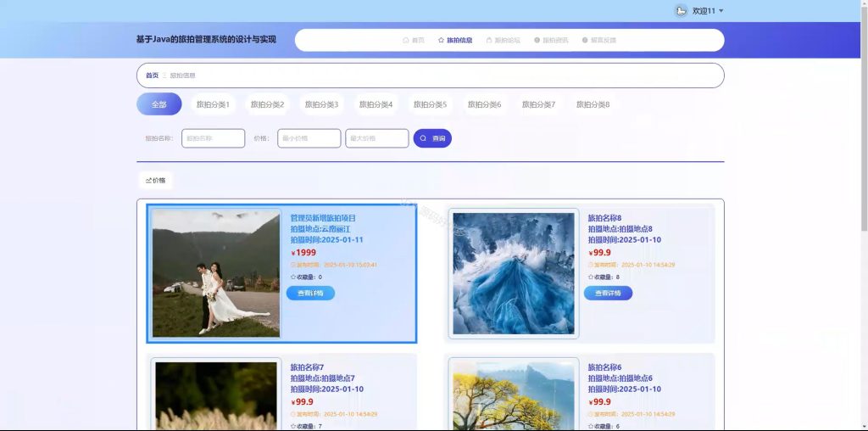Open the 首页 home nav item

click(x=414, y=41)
